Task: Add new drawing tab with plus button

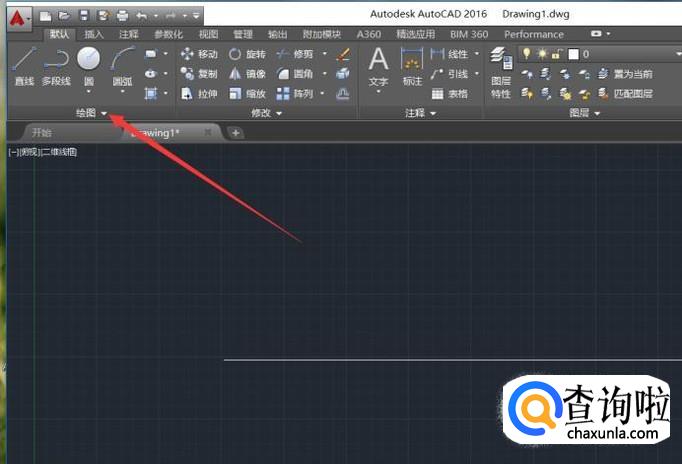Action: [235, 133]
